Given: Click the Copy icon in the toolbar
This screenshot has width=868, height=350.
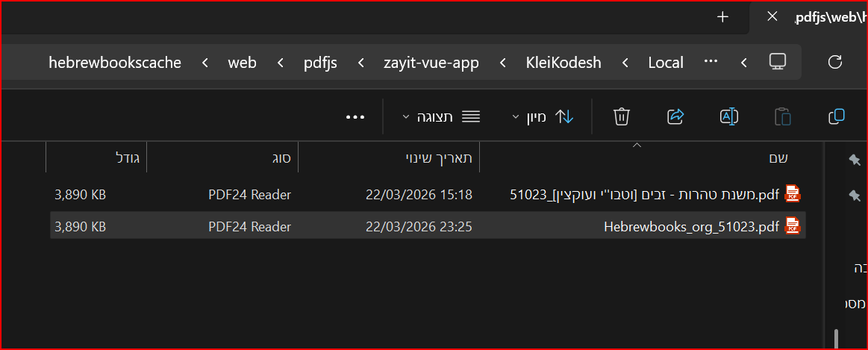Looking at the screenshot, I should (836, 116).
